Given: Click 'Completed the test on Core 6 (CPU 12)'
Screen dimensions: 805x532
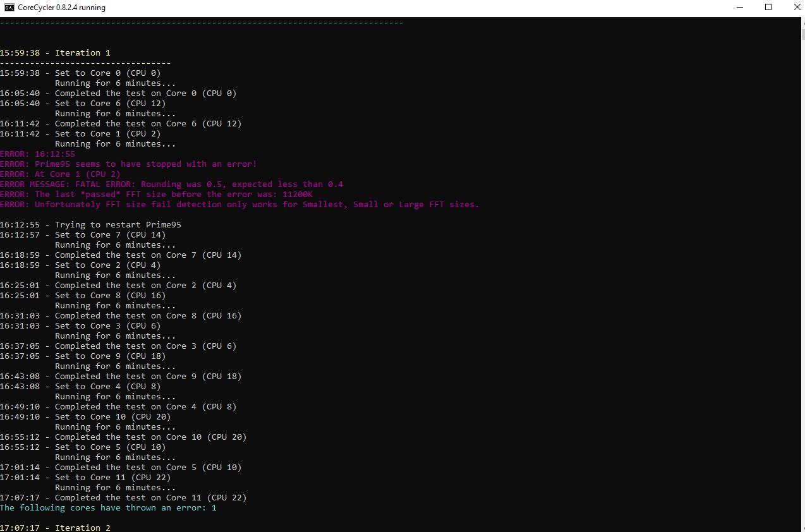Looking at the screenshot, I should [148, 124].
